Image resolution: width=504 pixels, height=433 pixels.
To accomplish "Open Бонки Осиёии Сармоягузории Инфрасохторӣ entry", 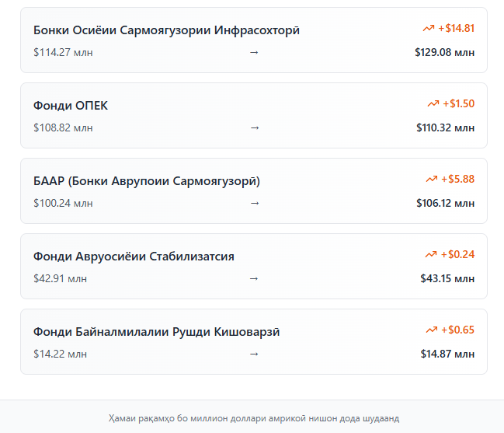I will coord(166,30).
